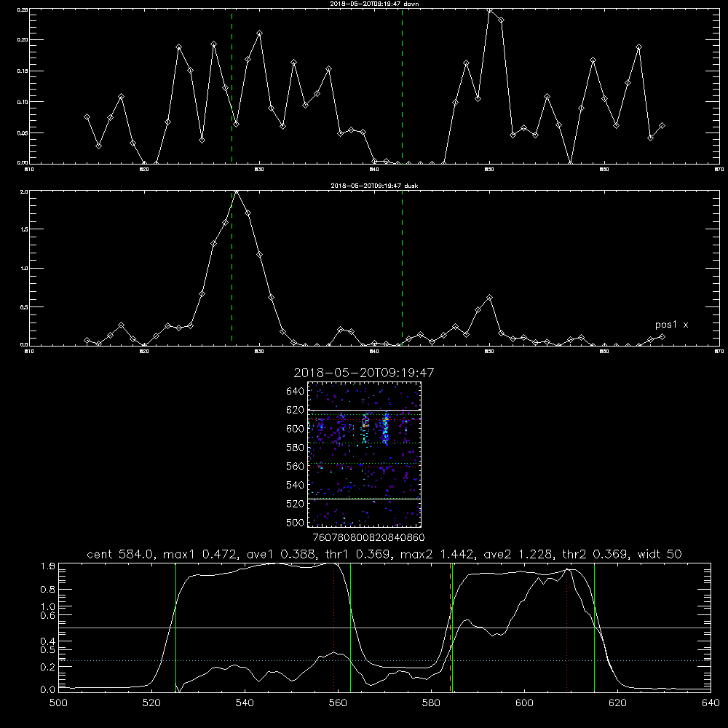Screen dimensions: 728x728
Task: Click the x-axis label string under spectrogram image
Action: [x=368, y=537]
